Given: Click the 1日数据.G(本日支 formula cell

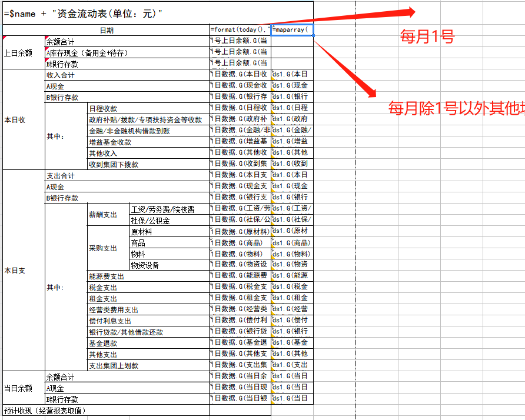Looking at the screenshot, I should [240, 175].
